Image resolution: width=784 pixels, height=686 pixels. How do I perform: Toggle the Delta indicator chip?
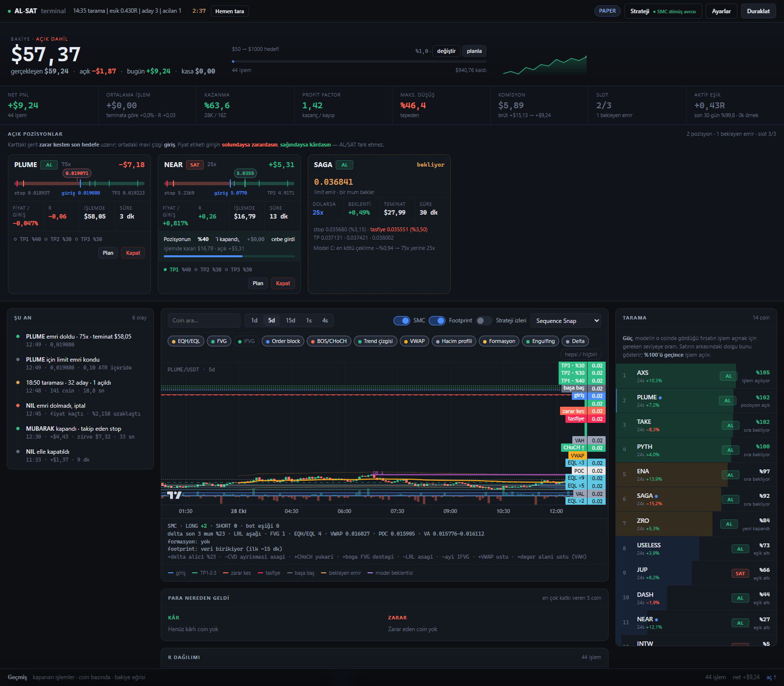click(575, 341)
